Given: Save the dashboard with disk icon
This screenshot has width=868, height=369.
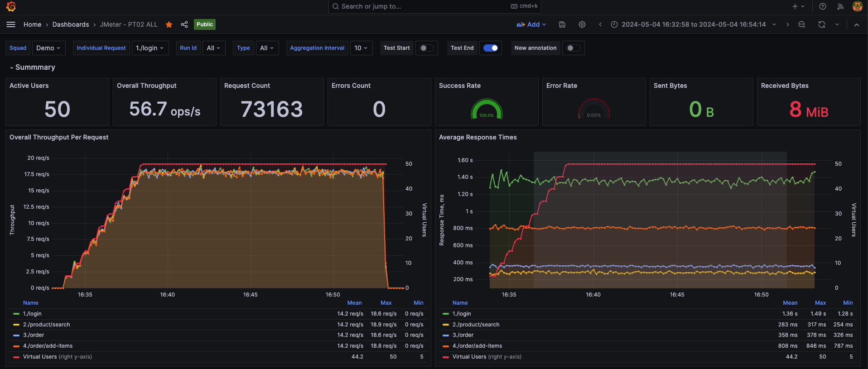Looking at the screenshot, I should click(562, 24).
